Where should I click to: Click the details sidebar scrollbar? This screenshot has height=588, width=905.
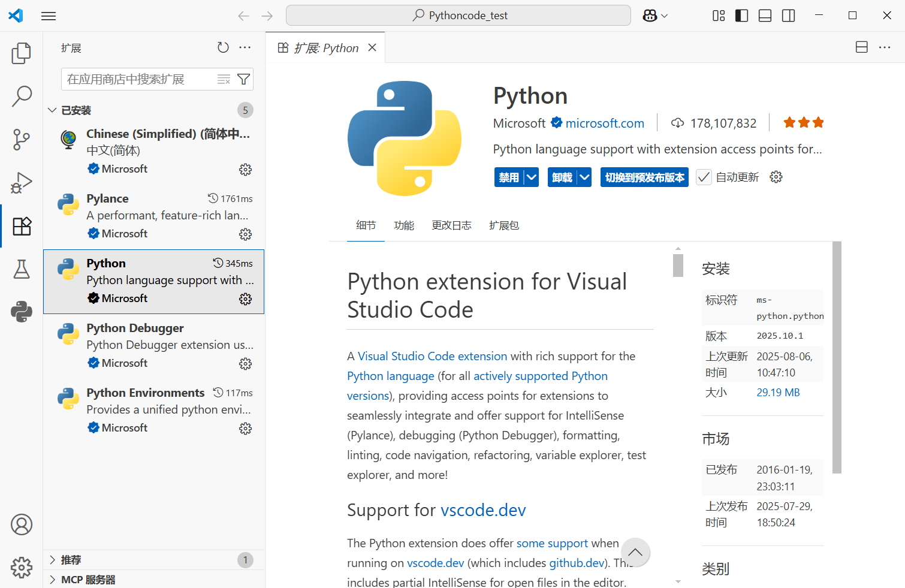tap(837, 357)
